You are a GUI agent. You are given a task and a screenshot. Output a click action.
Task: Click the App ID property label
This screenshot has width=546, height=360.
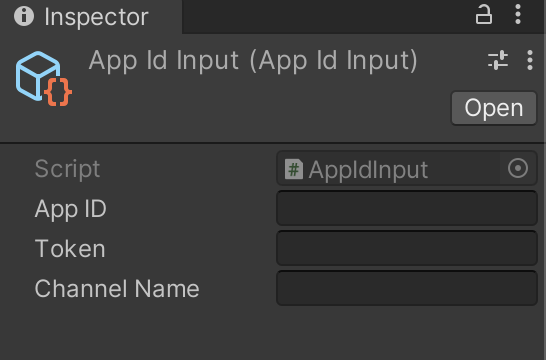click(71, 209)
